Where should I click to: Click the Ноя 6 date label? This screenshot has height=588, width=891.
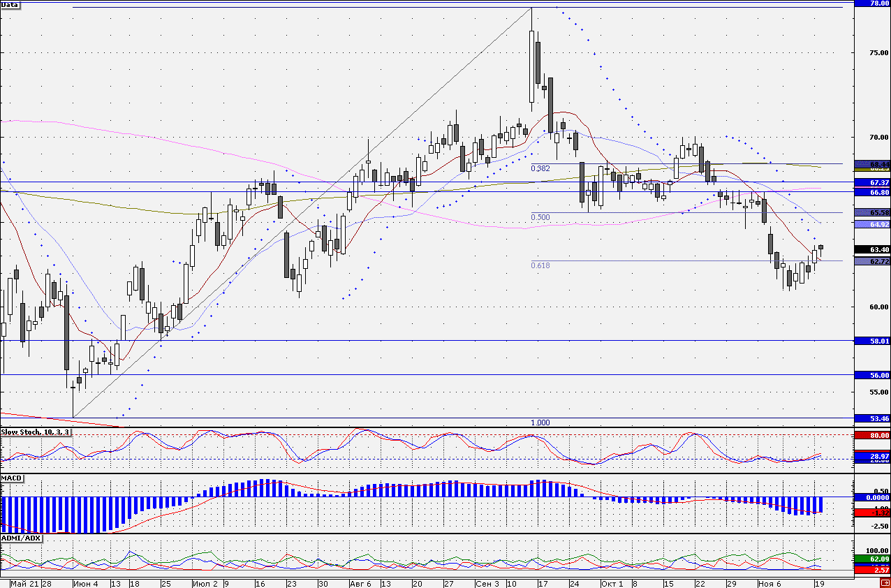point(770,583)
